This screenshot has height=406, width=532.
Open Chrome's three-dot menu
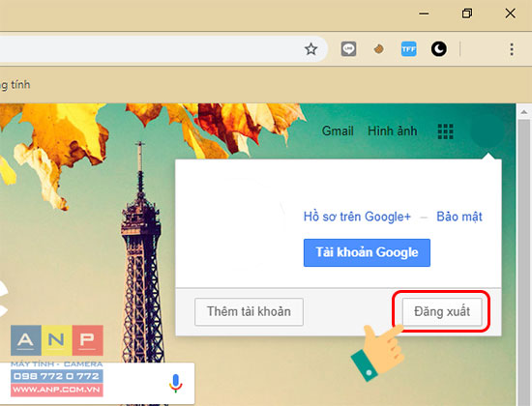click(x=512, y=49)
